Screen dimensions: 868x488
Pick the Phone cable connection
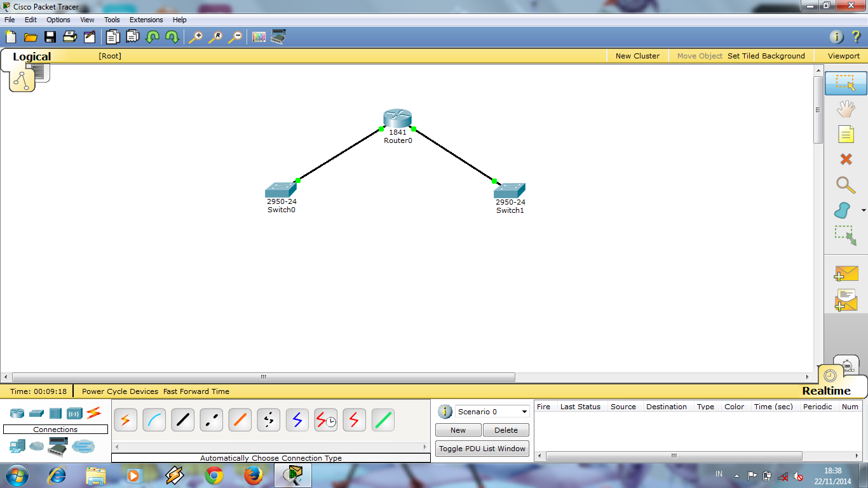(x=269, y=420)
